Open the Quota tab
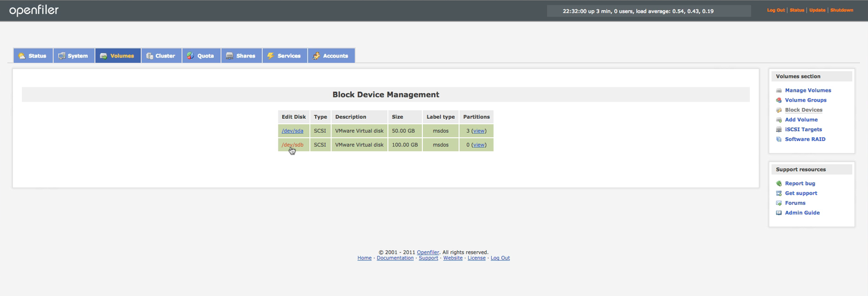 pos(201,56)
